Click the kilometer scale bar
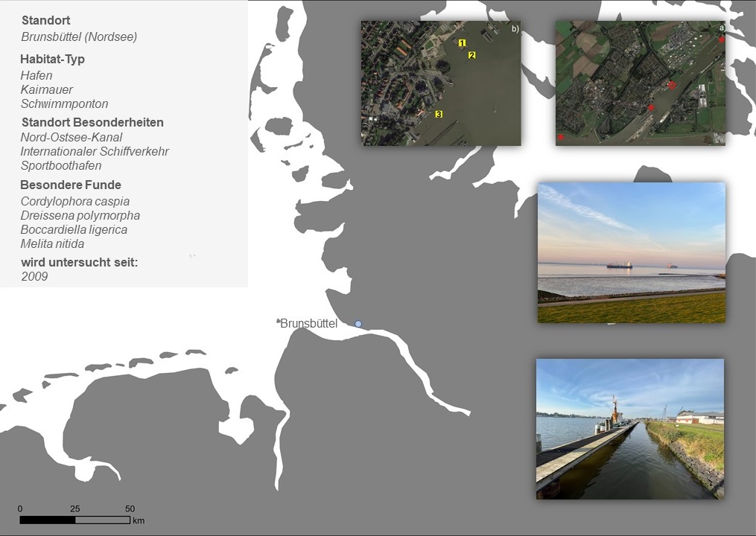756x536 pixels. click(x=74, y=520)
